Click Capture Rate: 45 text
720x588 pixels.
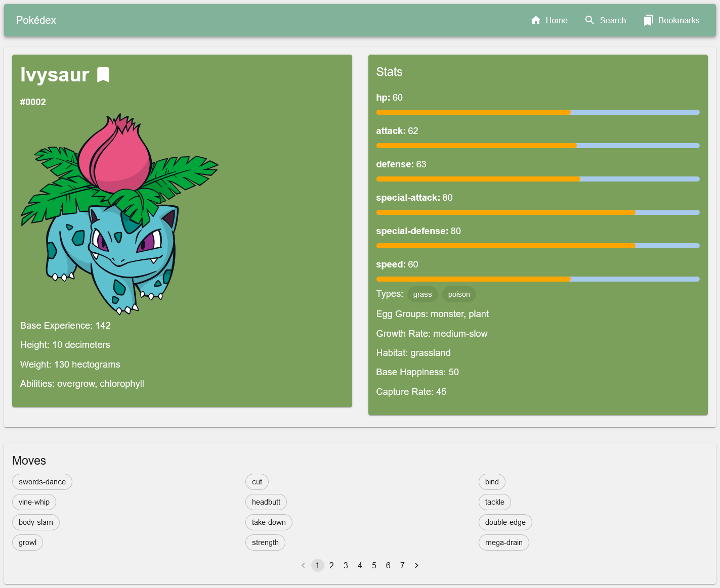[411, 392]
